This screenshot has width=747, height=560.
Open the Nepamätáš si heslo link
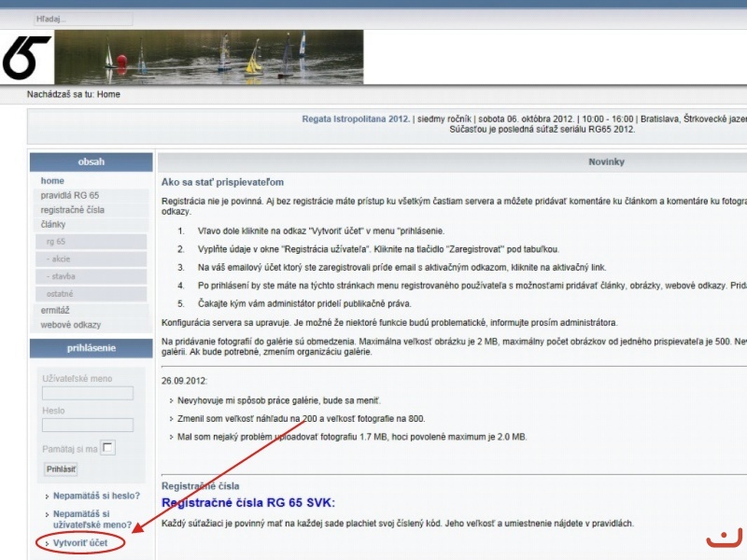[x=96, y=495]
